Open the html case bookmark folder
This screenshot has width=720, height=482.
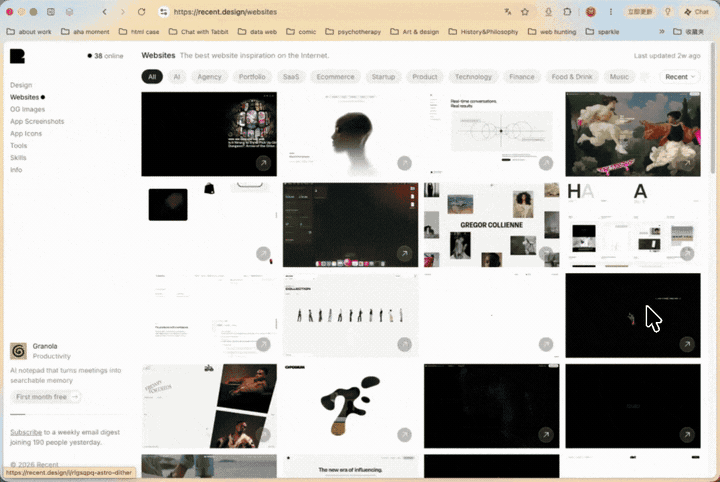[x=139, y=32]
